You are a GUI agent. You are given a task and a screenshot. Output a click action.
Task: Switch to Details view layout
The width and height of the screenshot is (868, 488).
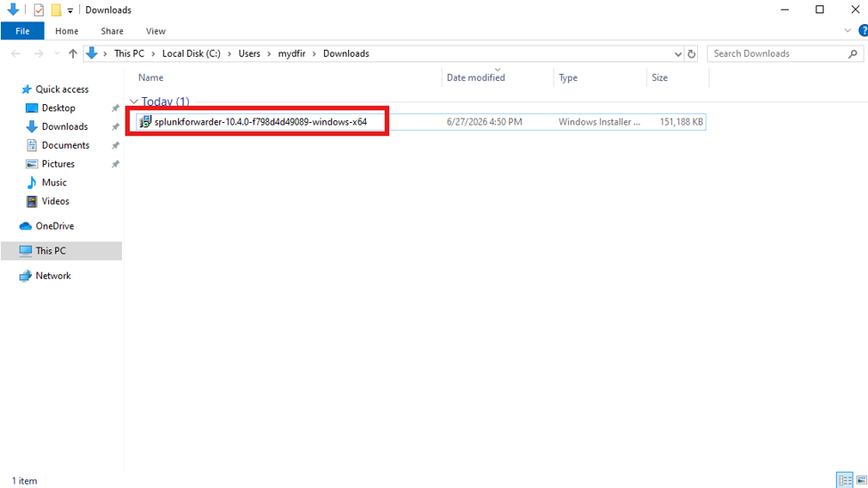[845, 480]
